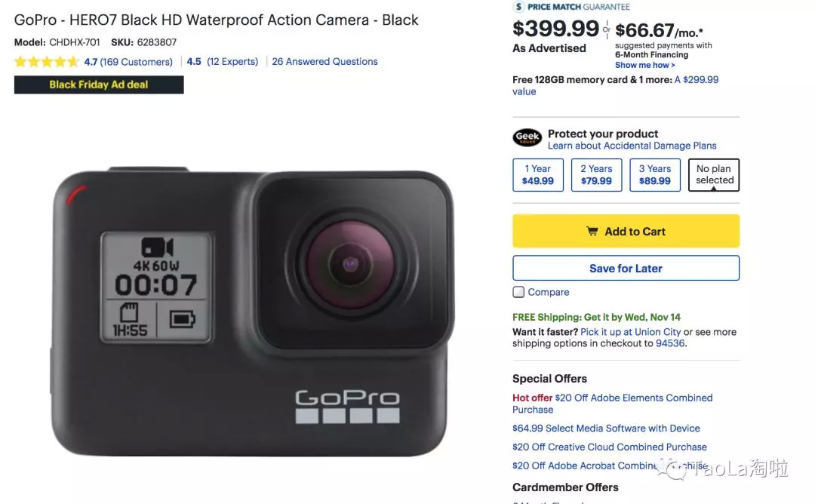The height and width of the screenshot is (504, 815).
Task: Click the five-star rating icons
Action: coord(46,62)
